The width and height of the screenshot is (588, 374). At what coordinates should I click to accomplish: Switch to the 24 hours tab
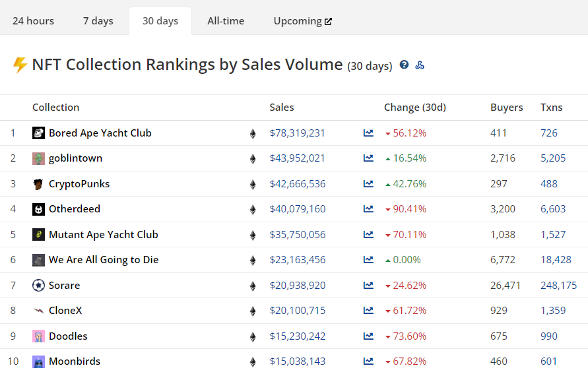pos(33,21)
